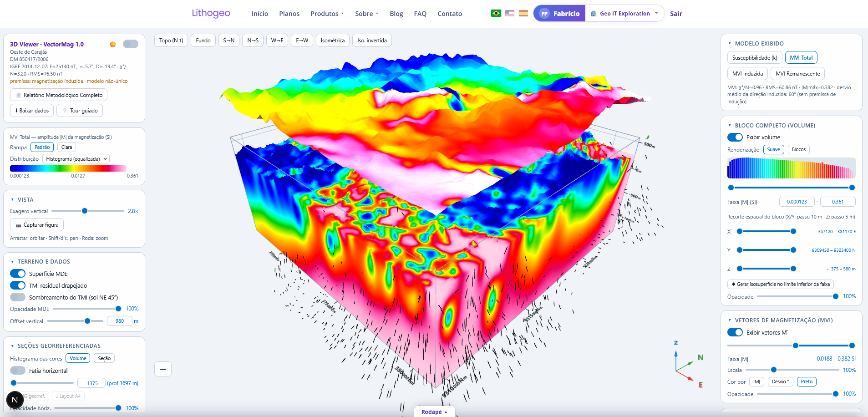Viewport: 868px width, 417px height.
Task: Go to the Planos page
Action: click(x=289, y=14)
